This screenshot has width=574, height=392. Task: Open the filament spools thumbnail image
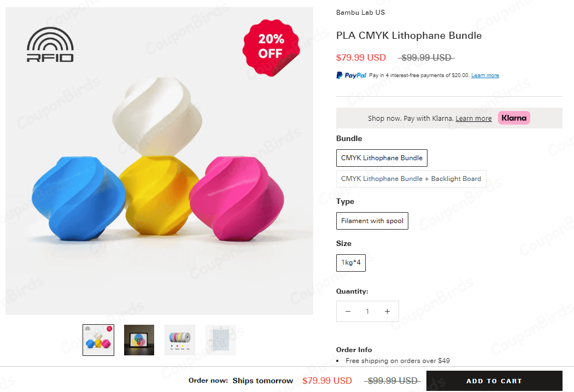coord(179,340)
